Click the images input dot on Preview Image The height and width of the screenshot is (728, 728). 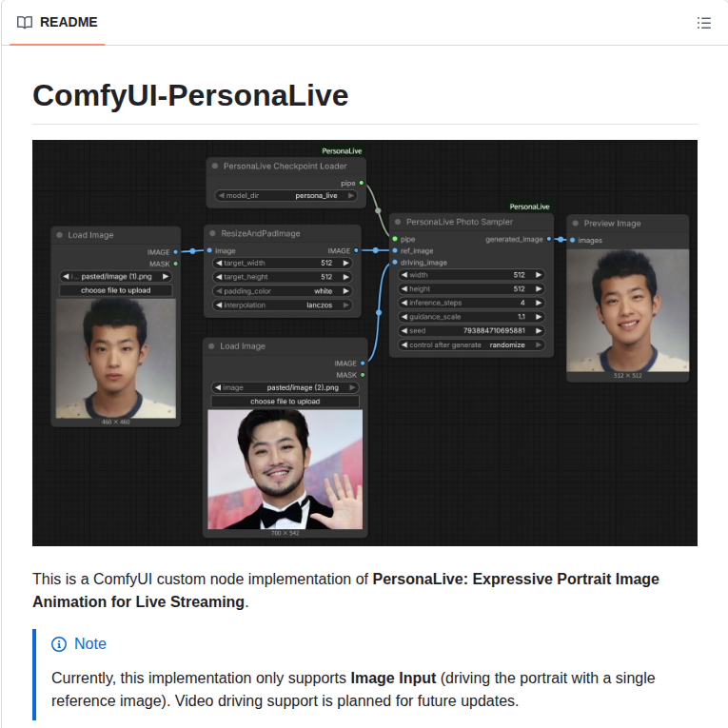coord(573,240)
